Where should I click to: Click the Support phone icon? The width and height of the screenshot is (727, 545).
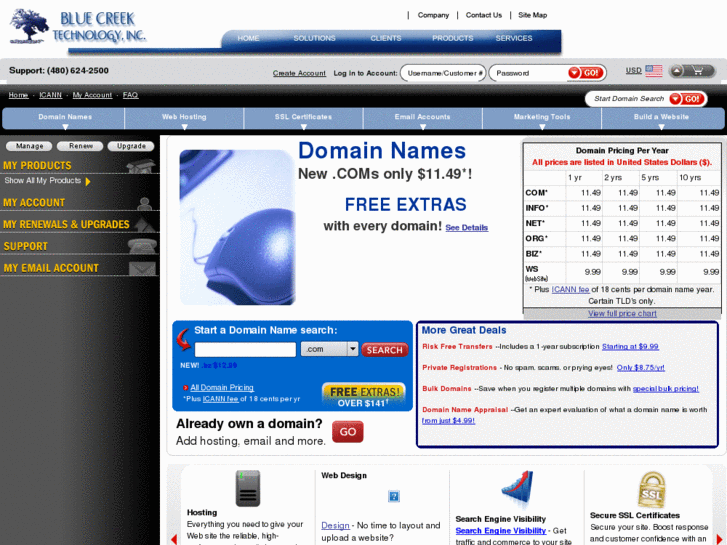coord(142,246)
